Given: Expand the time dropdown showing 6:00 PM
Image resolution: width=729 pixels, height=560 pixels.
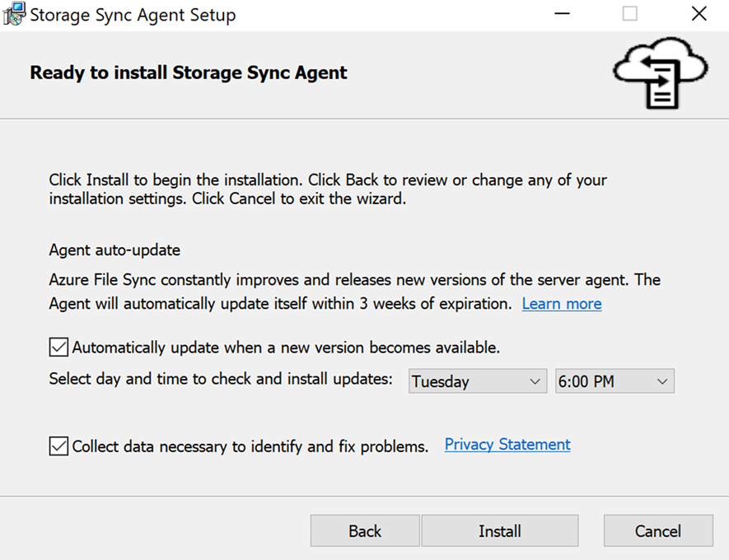Looking at the screenshot, I should [614, 380].
